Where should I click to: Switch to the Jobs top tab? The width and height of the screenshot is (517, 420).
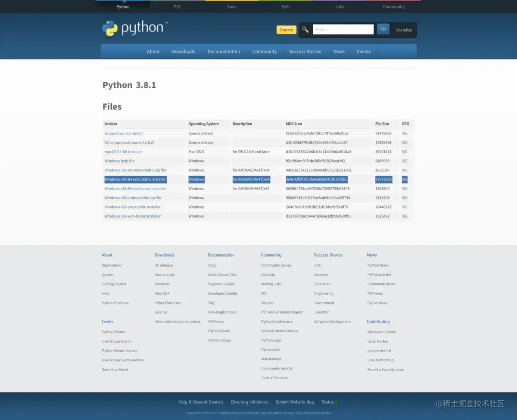pyautogui.click(x=340, y=7)
